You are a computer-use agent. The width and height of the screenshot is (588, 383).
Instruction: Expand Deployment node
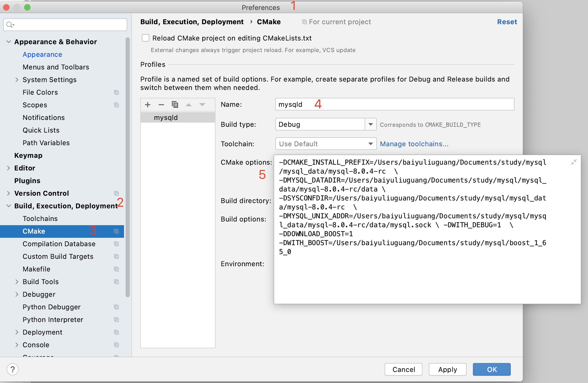click(x=17, y=332)
